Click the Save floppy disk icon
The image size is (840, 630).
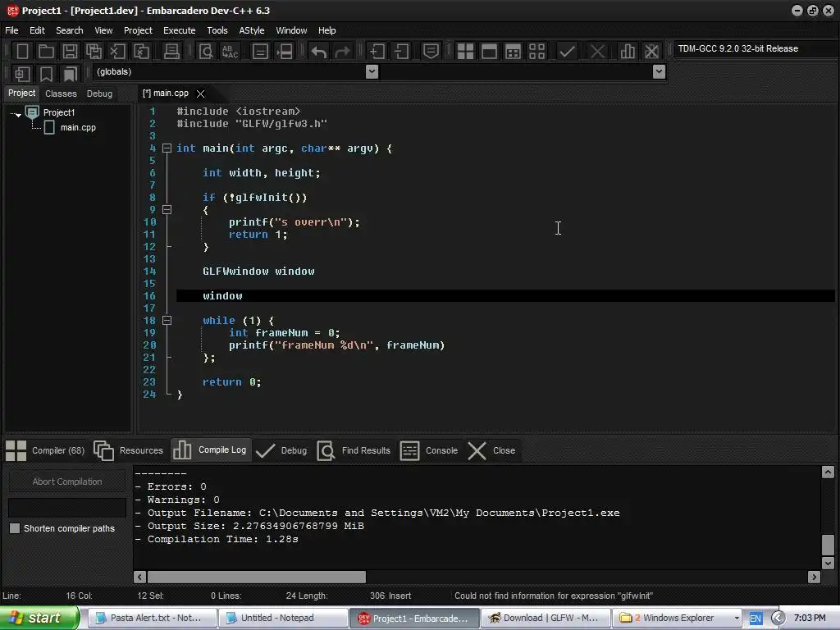pos(70,52)
